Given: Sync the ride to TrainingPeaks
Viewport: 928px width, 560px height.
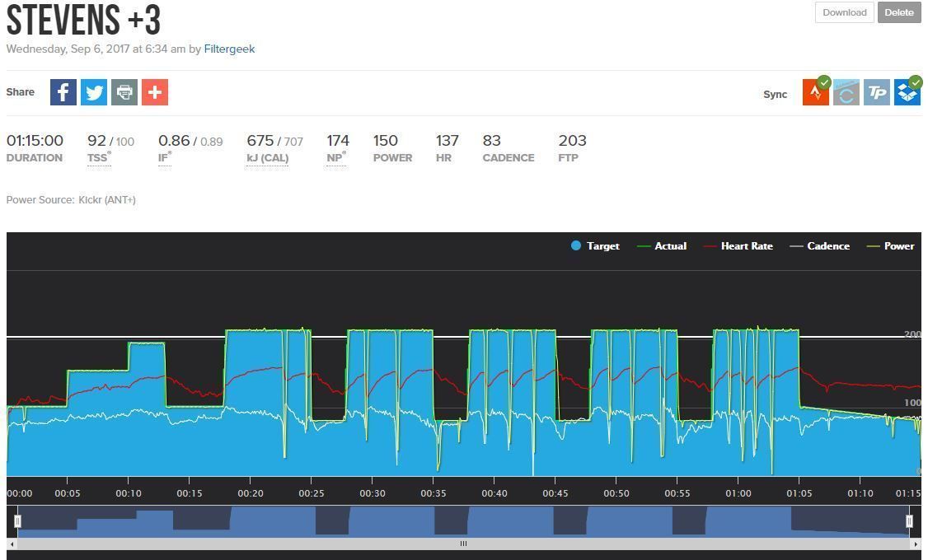Looking at the screenshot, I should tap(877, 93).
